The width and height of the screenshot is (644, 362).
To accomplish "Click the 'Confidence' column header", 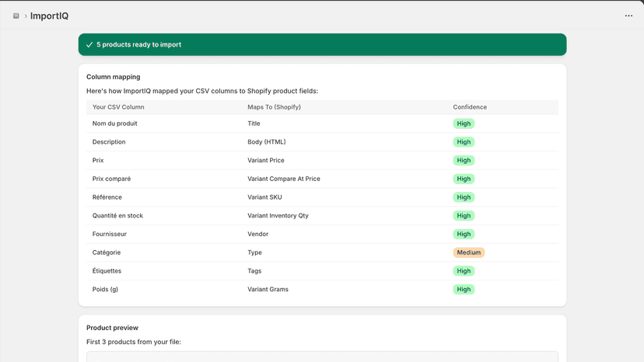I will tap(470, 107).
